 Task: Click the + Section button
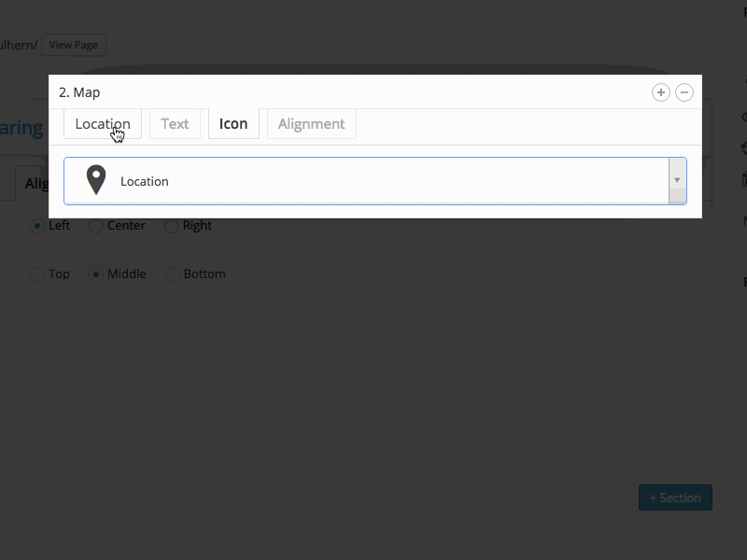click(x=675, y=497)
